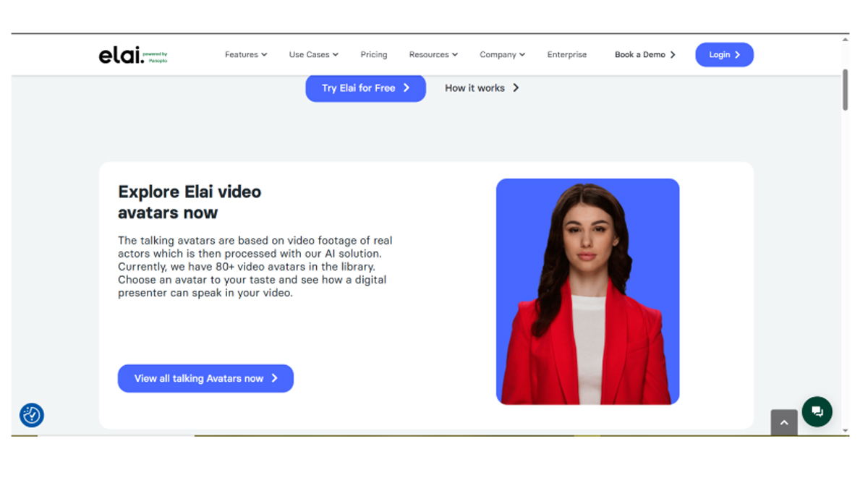Image resolution: width=868 pixels, height=488 pixels.
Task: Click the scrollbar up arrow
Action: pos(845,40)
